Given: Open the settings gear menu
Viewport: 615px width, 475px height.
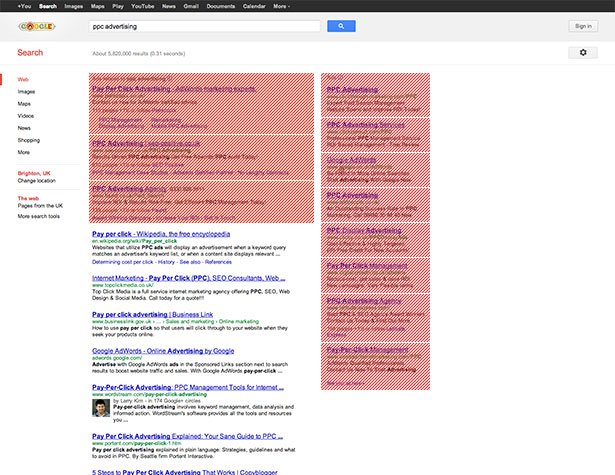Looking at the screenshot, I should 583,53.
